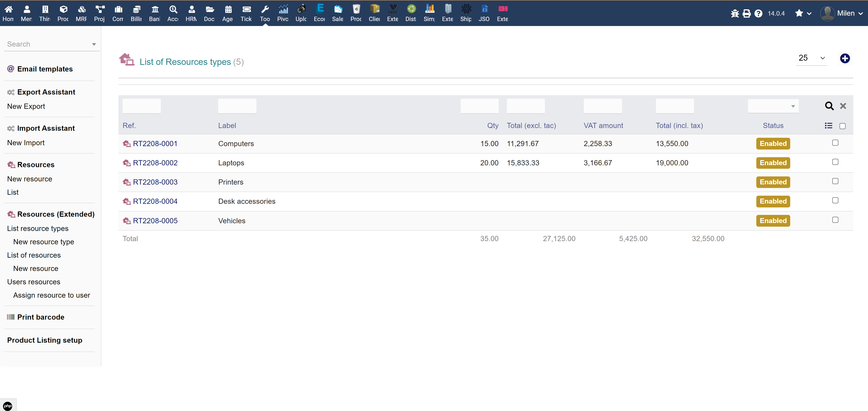Check the select-all checkbox in header
This screenshot has width=868, height=411.
[x=843, y=126]
